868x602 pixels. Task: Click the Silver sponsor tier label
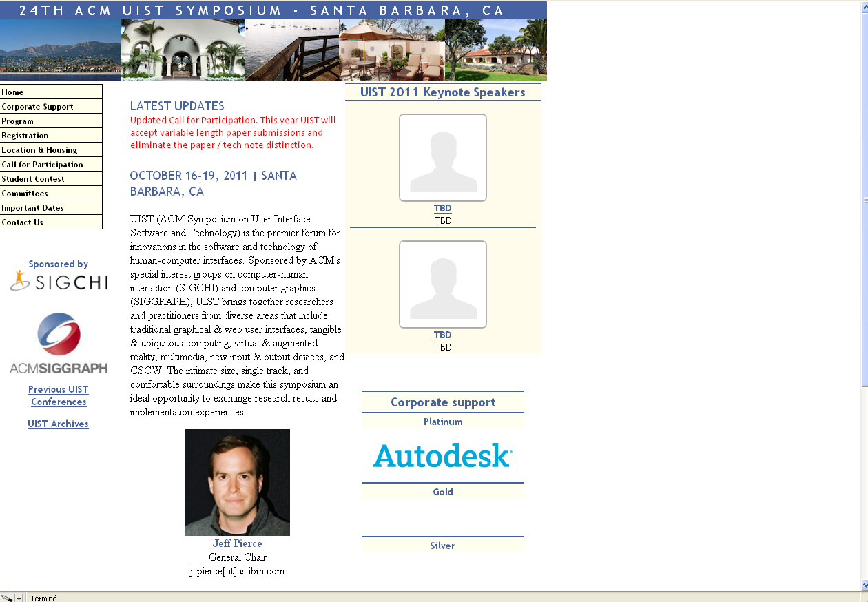[x=443, y=546]
